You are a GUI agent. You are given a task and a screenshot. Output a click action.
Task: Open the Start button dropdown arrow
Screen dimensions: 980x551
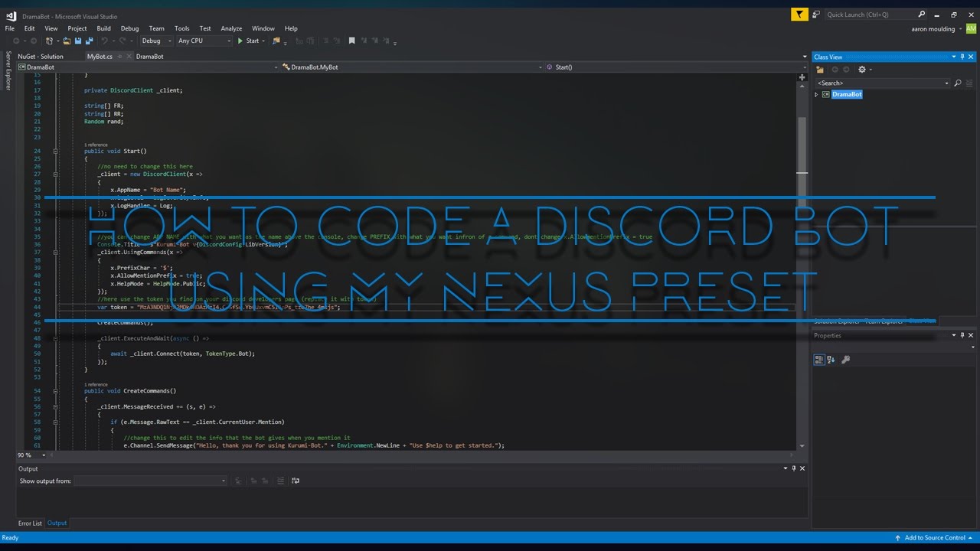263,41
